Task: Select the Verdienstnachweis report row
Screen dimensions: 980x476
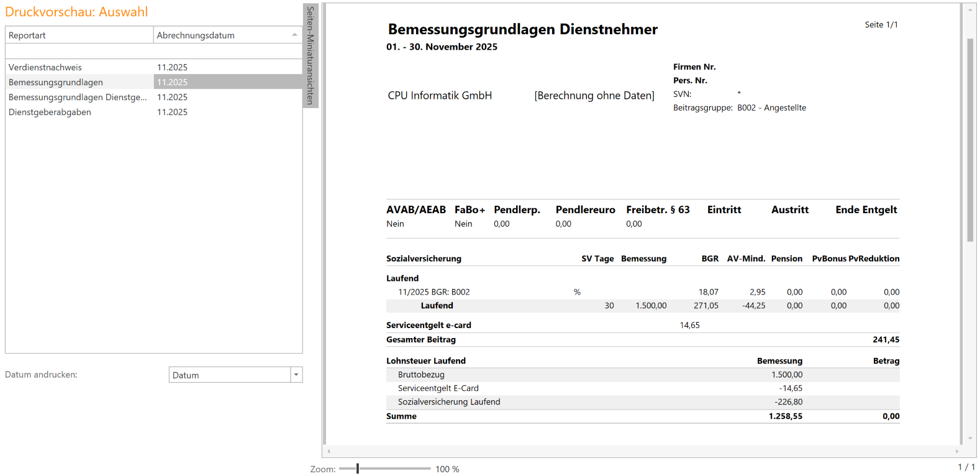Action: coord(153,67)
